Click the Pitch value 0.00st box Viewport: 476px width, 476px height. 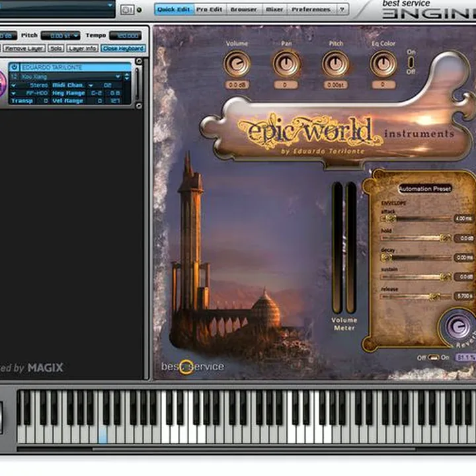tap(335, 85)
